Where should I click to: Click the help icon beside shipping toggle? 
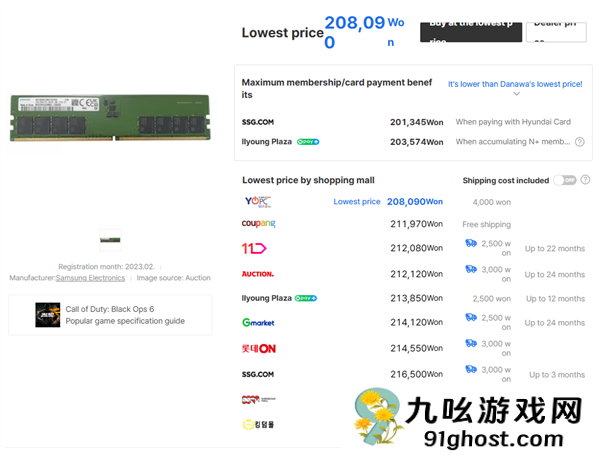585,180
